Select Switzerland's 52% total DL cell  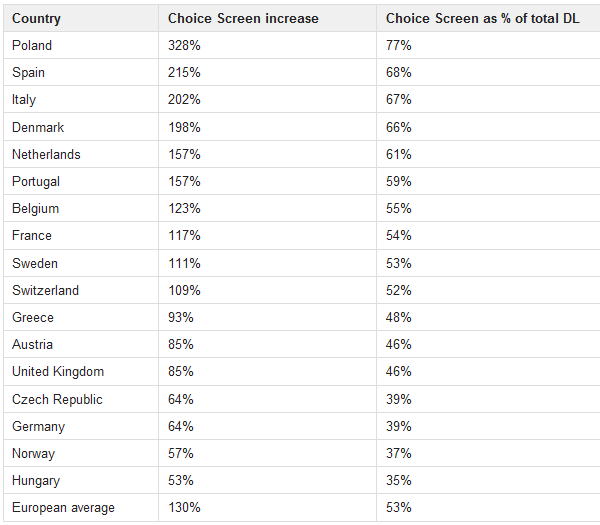click(398, 290)
